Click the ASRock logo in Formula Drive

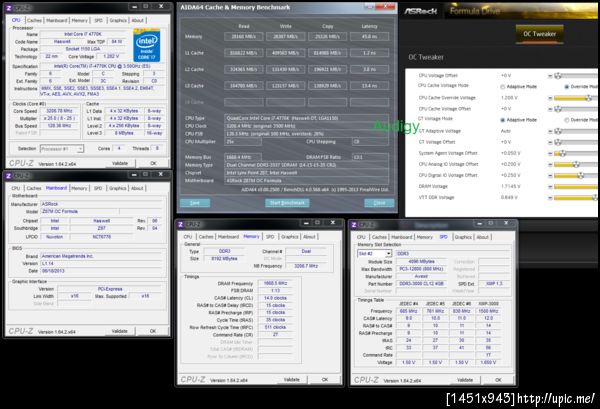421,11
